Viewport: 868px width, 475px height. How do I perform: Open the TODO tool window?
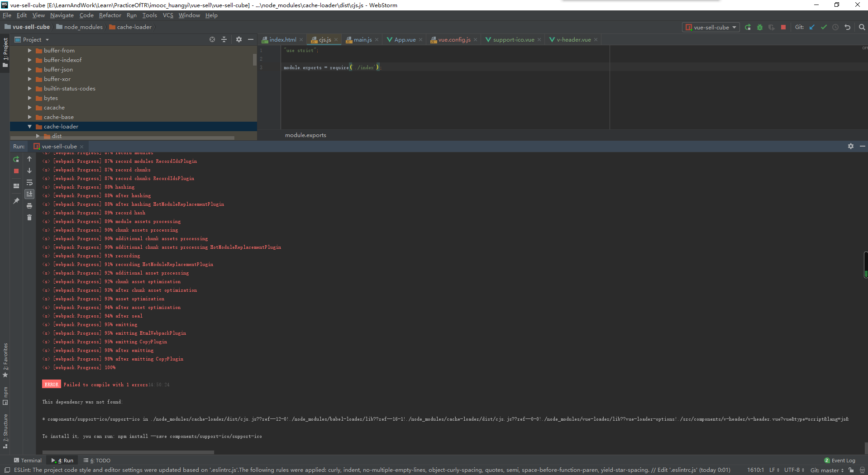[x=97, y=461]
